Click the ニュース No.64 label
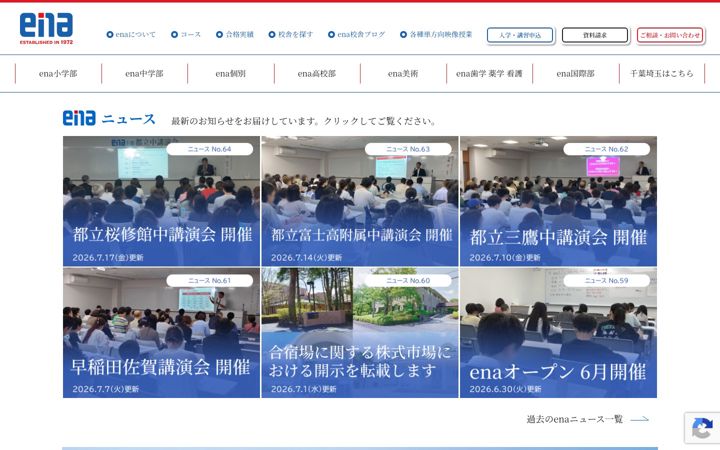This screenshot has height=450, width=720. (x=209, y=149)
